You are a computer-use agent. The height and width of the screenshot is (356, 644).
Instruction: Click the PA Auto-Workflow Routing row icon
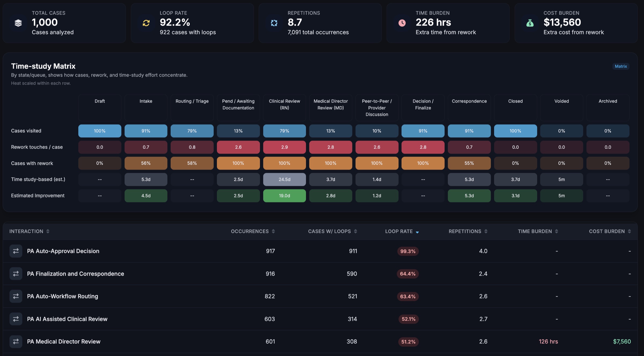pyautogui.click(x=16, y=296)
